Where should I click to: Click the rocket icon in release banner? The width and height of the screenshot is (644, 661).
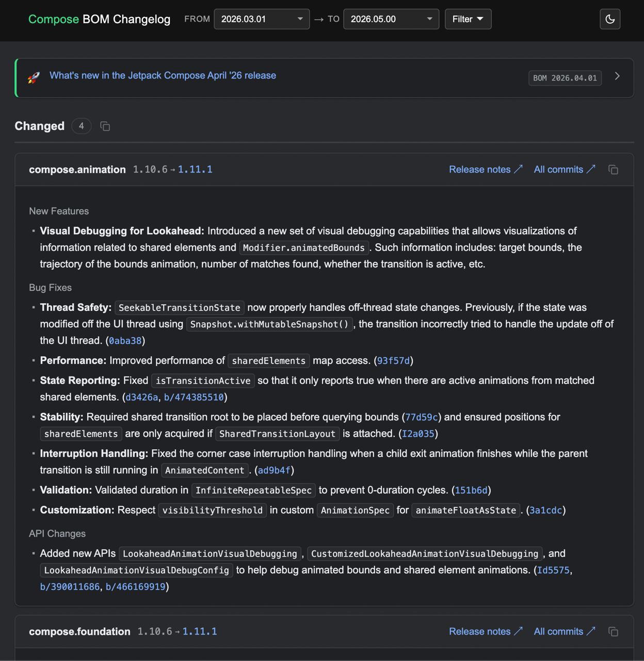coord(34,78)
